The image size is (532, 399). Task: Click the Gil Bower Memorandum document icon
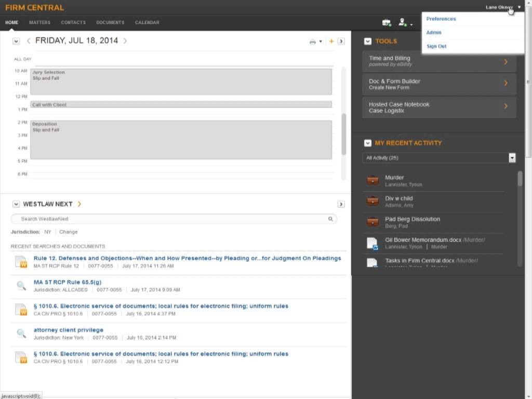[x=372, y=243]
